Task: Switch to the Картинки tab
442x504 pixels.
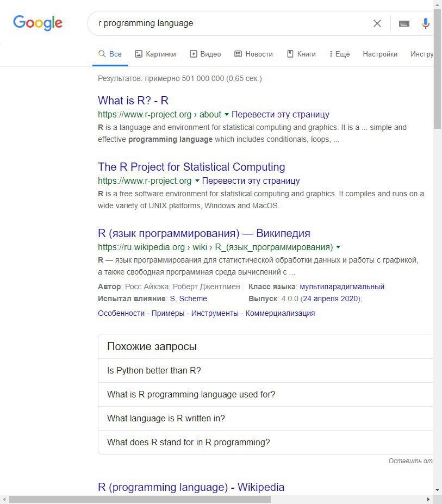Action: (155, 54)
